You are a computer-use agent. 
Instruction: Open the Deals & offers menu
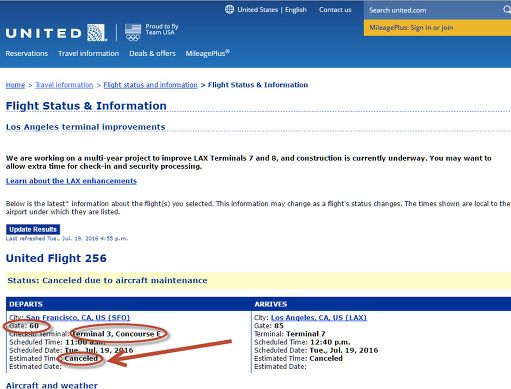(152, 53)
